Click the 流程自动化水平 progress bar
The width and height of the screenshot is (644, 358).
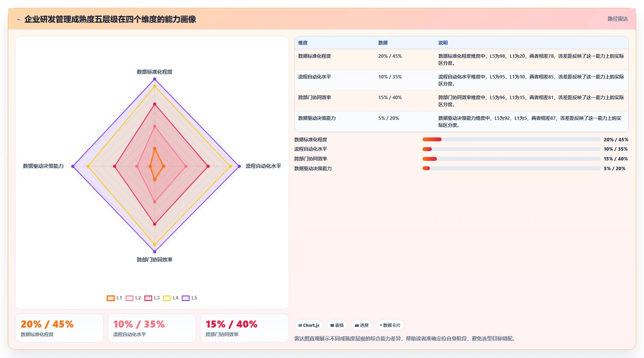[511, 149]
